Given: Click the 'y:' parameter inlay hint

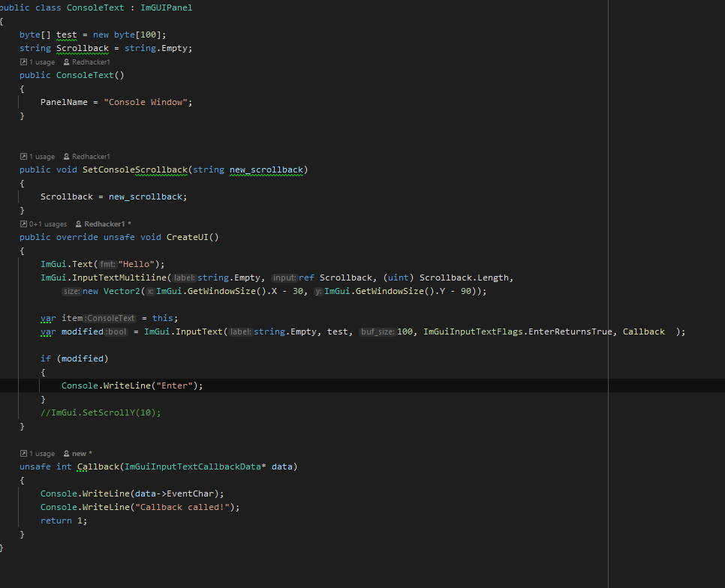Looking at the screenshot, I should point(318,292).
